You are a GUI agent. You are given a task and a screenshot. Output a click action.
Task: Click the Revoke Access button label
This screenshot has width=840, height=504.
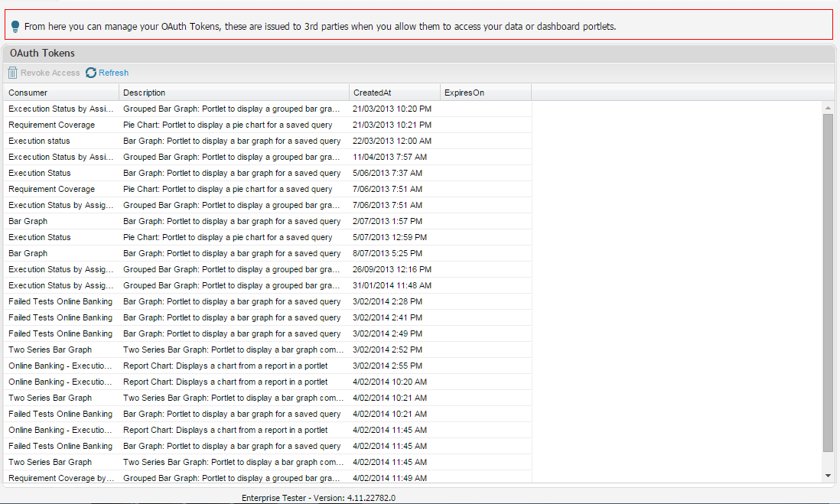pyautogui.click(x=50, y=73)
